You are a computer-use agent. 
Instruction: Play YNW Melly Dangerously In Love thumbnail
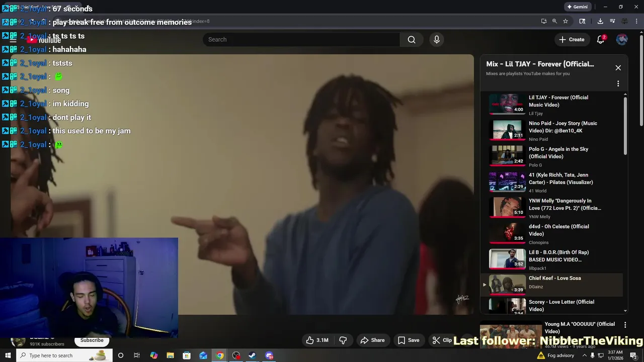tap(507, 207)
